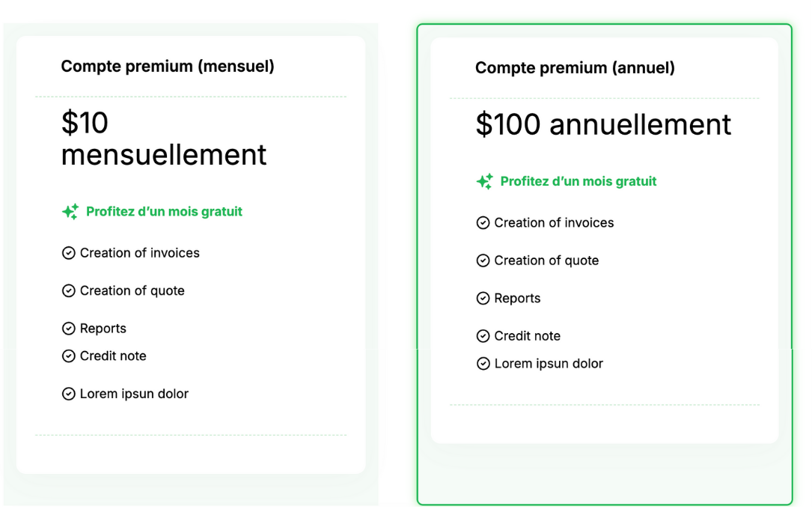
Task: Click the $100 annuellement price text
Action: pos(602,124)
